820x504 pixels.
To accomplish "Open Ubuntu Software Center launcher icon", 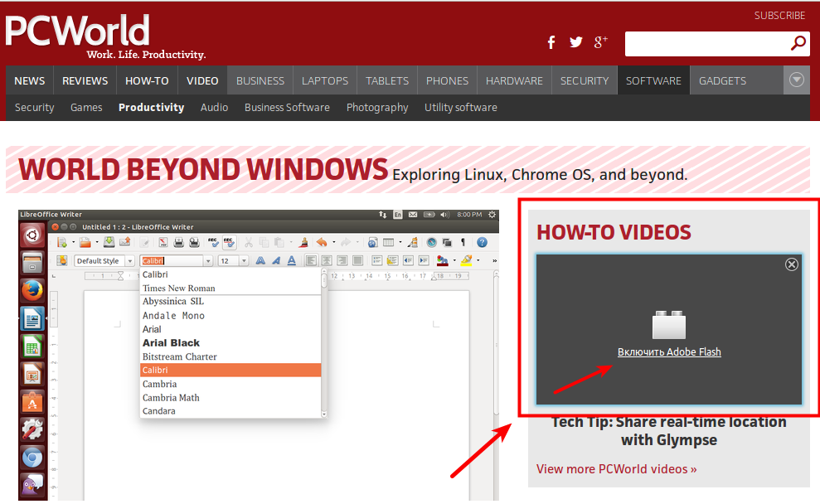I will [32, 402].
